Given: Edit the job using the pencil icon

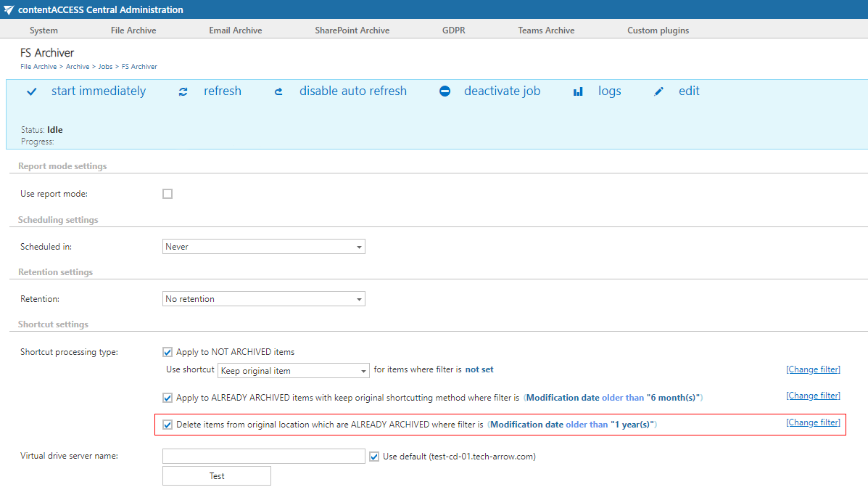Looking at the screenshot, I should point(658,91).
